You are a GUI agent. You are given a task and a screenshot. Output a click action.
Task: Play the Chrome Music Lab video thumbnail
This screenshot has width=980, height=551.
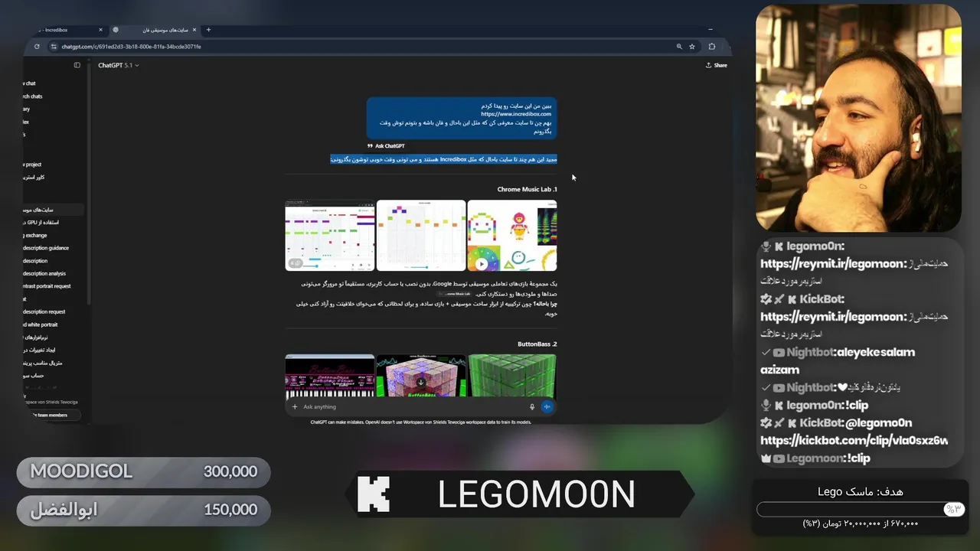click(x=482, y=264)
